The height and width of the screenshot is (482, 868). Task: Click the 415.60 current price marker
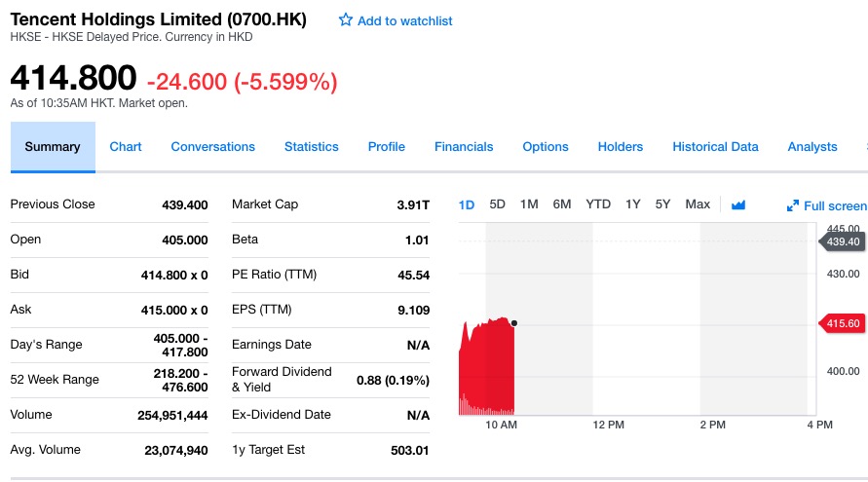pos(842,323)
